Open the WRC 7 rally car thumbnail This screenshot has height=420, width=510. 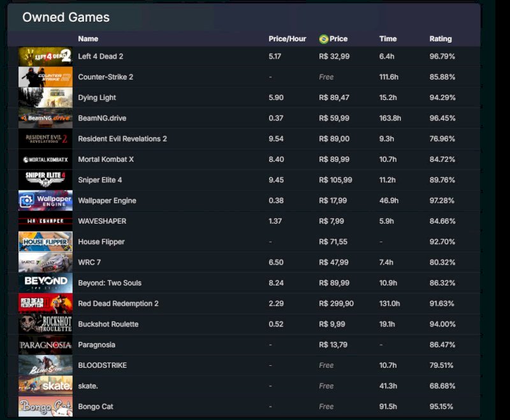[x=45, y=263]
